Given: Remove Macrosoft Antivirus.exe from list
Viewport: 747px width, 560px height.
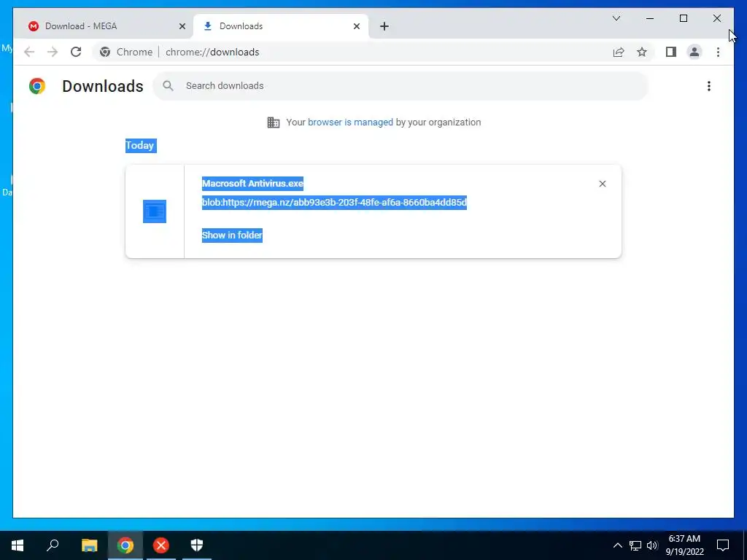Looking at the screenshot, I should [602, 184].
